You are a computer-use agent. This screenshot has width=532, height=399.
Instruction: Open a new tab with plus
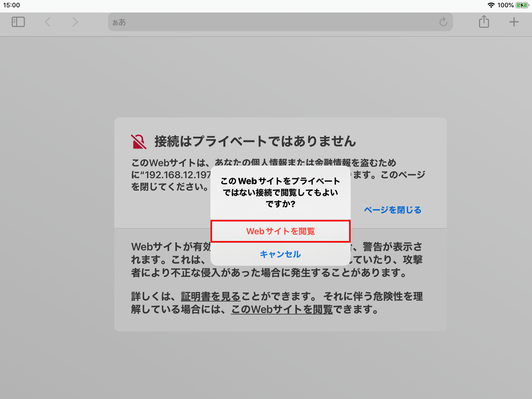point(514,22)
